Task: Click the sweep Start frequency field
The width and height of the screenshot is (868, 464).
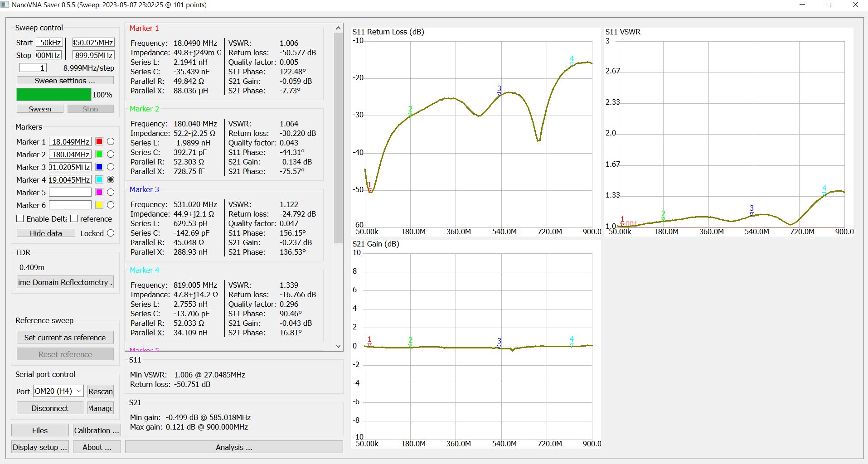Action: (x=50, y=43)
